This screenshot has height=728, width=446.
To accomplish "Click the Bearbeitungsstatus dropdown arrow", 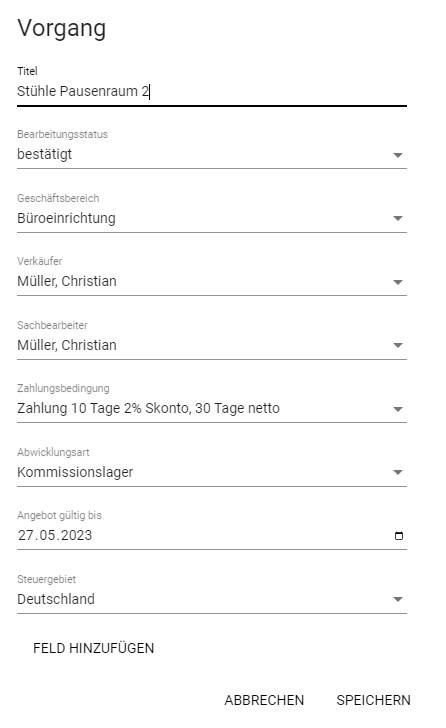I will click(x=397, y=155).
